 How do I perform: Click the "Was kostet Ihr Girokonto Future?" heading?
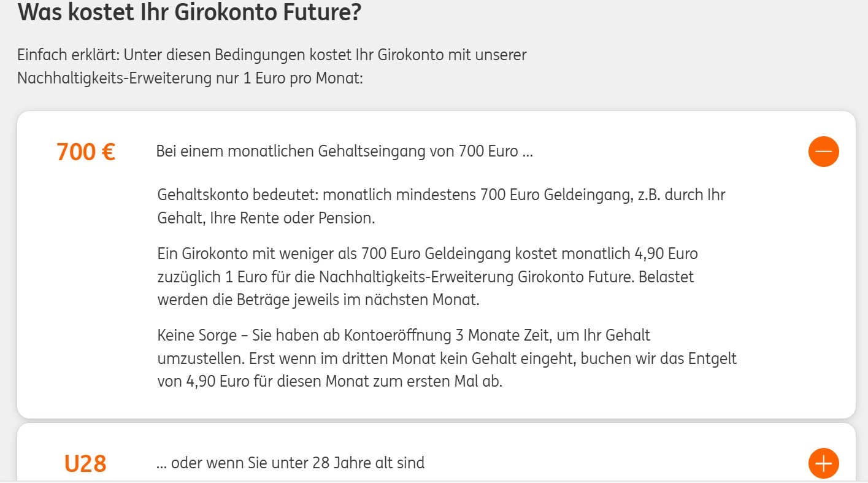pyautogui.click(x=189, y=12)
